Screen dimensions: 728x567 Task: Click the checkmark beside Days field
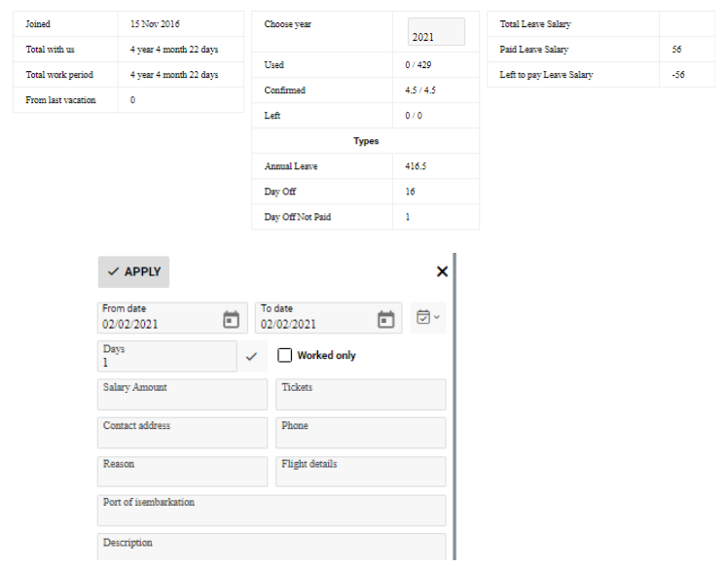(x=251, y=357)
